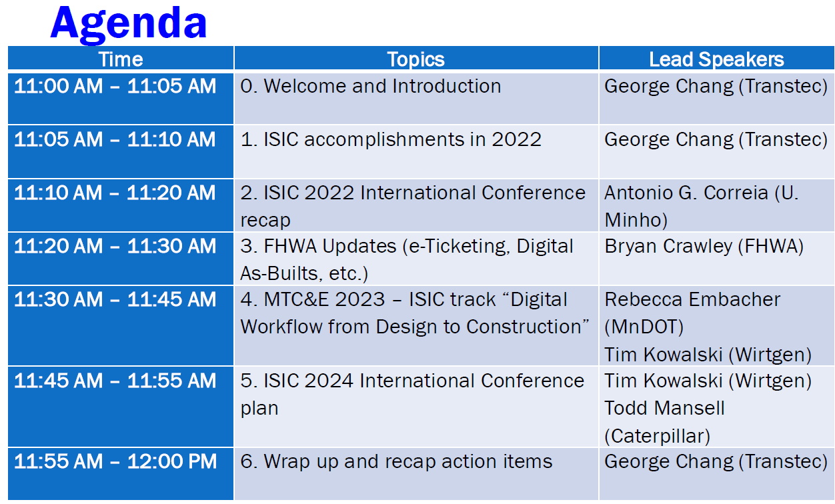
Task: Select the 11:10 AM – 11:20 AM time cell
Action: pyautogui.click(x=121, y=205)
